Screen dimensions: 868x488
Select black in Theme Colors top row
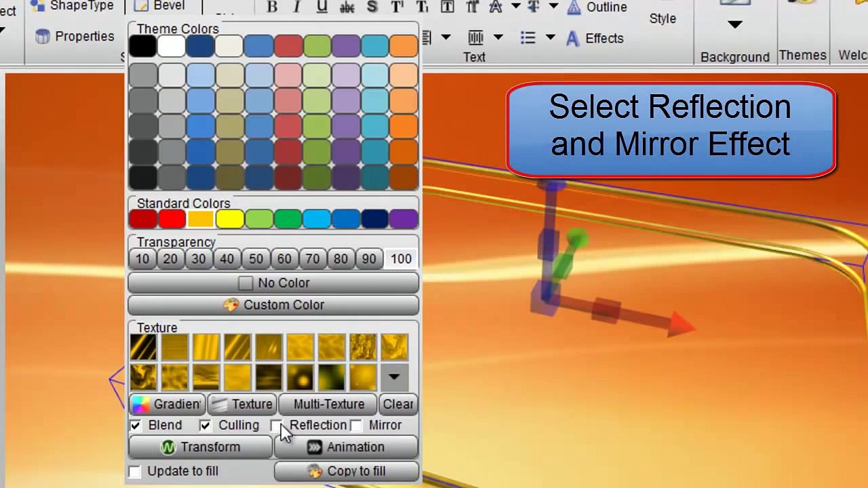coord(142,47)
